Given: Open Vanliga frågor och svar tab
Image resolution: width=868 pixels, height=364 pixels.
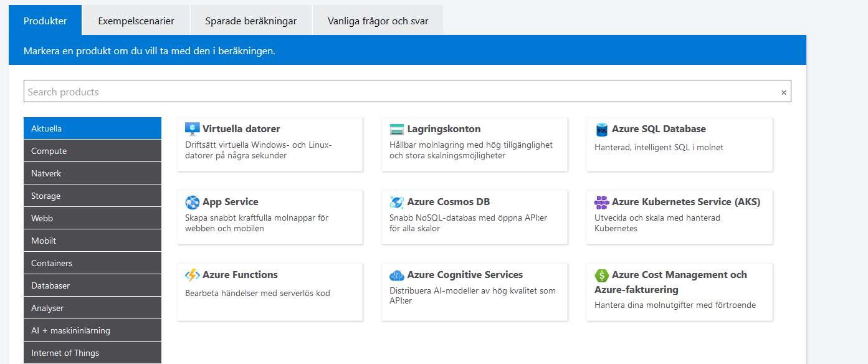Looking at the screenshot, I should click(x=378, y=21).
